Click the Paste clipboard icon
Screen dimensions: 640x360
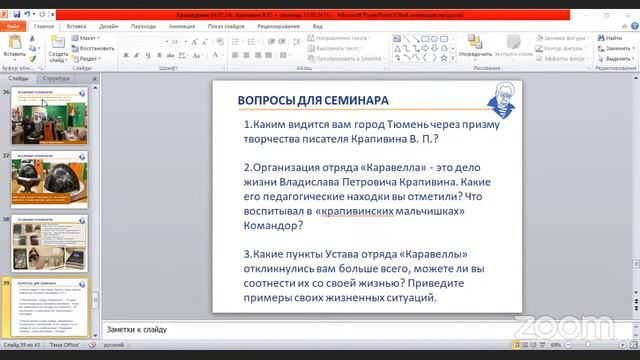coord(15,42)
